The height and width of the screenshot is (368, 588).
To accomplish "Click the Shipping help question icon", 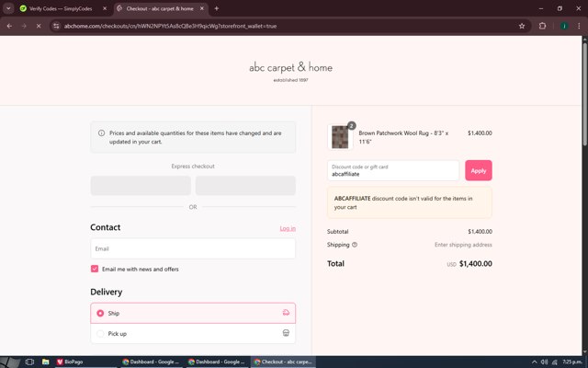I will 355,245.
